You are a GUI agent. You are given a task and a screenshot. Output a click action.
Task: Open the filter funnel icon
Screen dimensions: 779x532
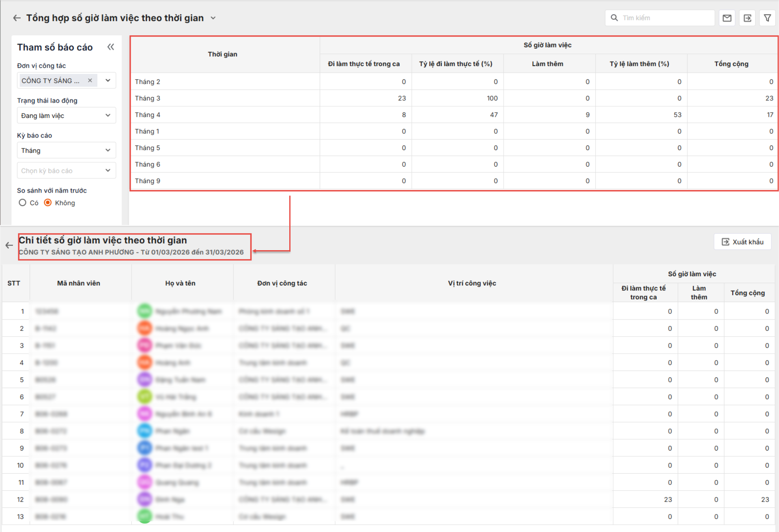(x=767, y=18)
